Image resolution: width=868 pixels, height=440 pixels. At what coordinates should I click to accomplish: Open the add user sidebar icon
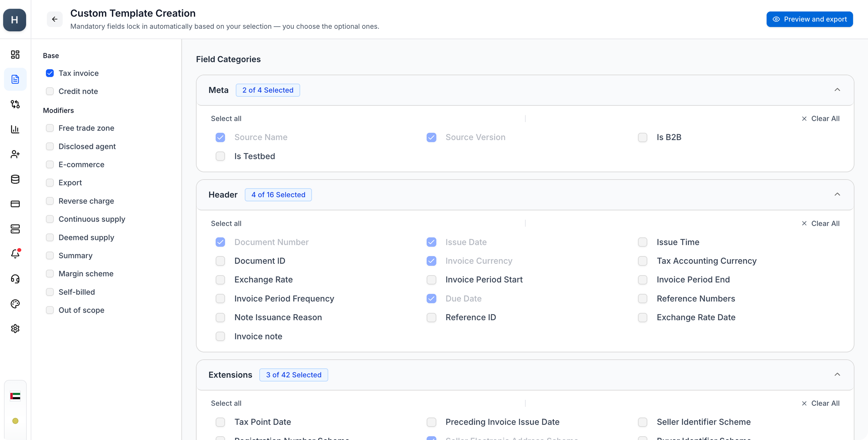click(15, 154)
